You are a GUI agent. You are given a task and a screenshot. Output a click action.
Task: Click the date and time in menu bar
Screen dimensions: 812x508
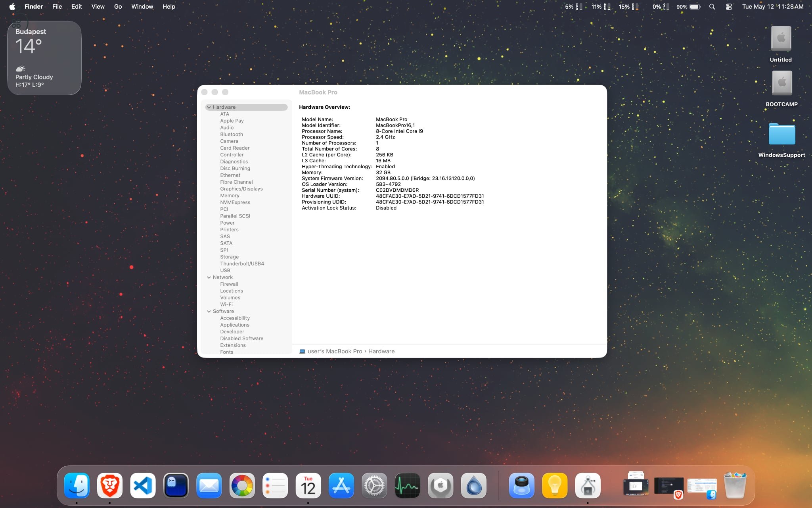tap(773, 6)
